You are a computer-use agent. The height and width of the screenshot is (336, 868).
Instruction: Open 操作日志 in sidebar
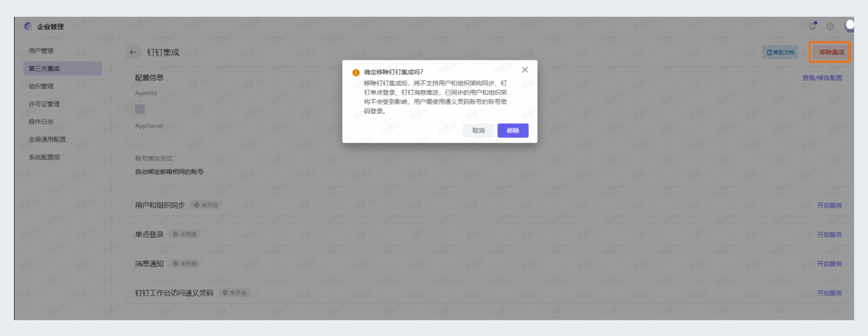tap(41, 122)
